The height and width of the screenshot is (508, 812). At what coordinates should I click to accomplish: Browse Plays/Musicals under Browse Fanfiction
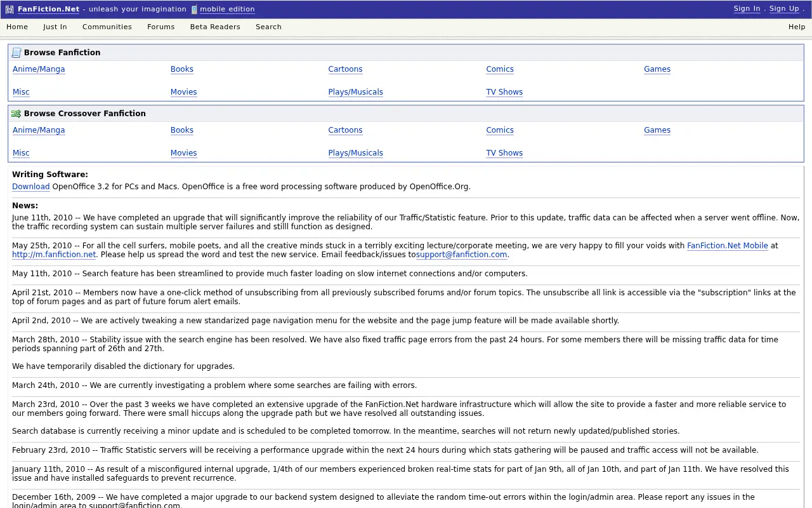click(x=356, y=92)
